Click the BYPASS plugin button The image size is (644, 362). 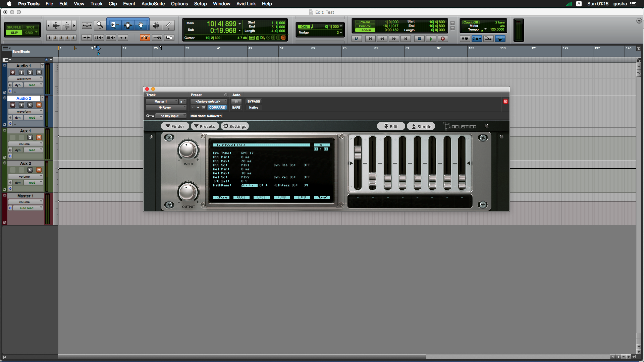pyautogui.click(x=254, y=101)
